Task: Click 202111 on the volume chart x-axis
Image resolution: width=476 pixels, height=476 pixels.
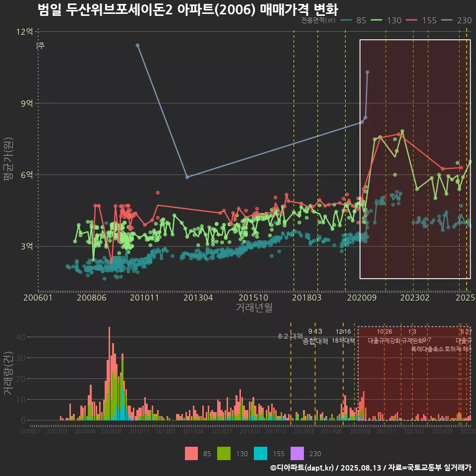Action: [386, 431]
